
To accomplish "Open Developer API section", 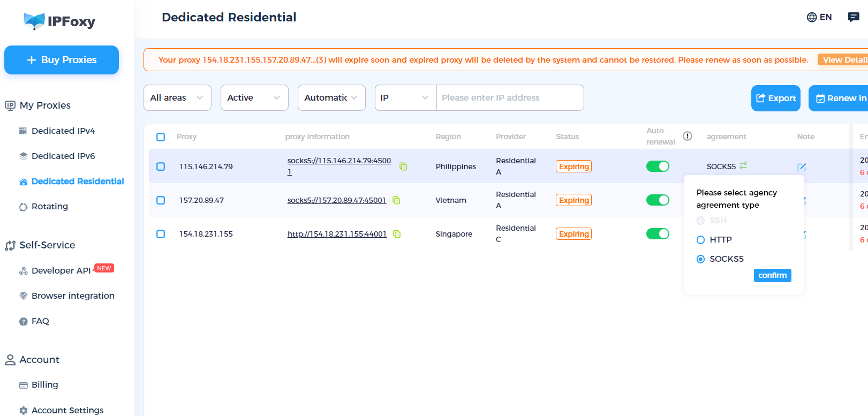I will (61, 271).
